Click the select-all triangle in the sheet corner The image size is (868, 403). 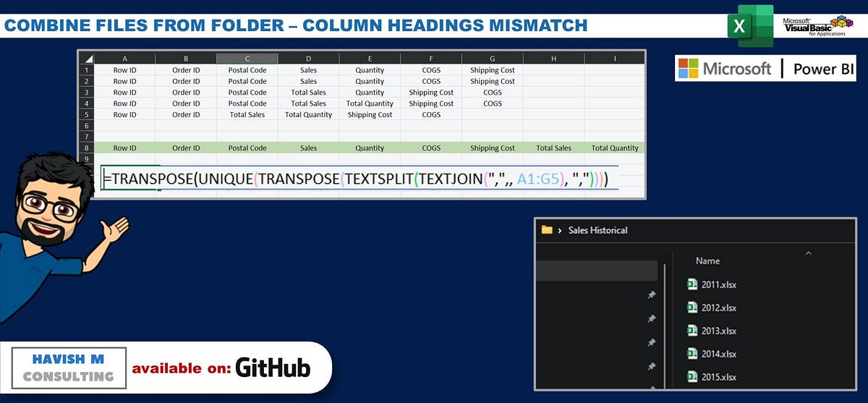[88, 59]
